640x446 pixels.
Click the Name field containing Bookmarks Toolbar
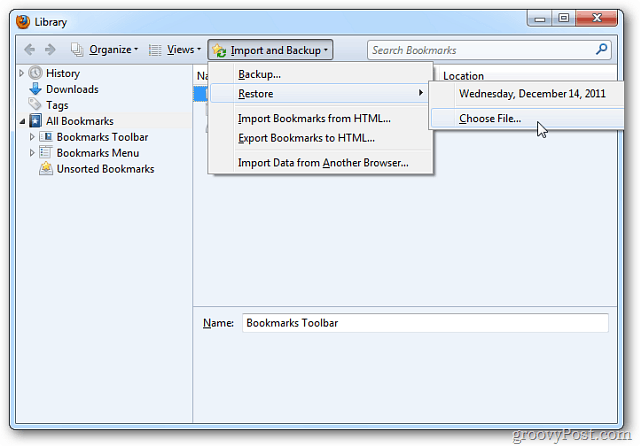(x=425, y=323)
